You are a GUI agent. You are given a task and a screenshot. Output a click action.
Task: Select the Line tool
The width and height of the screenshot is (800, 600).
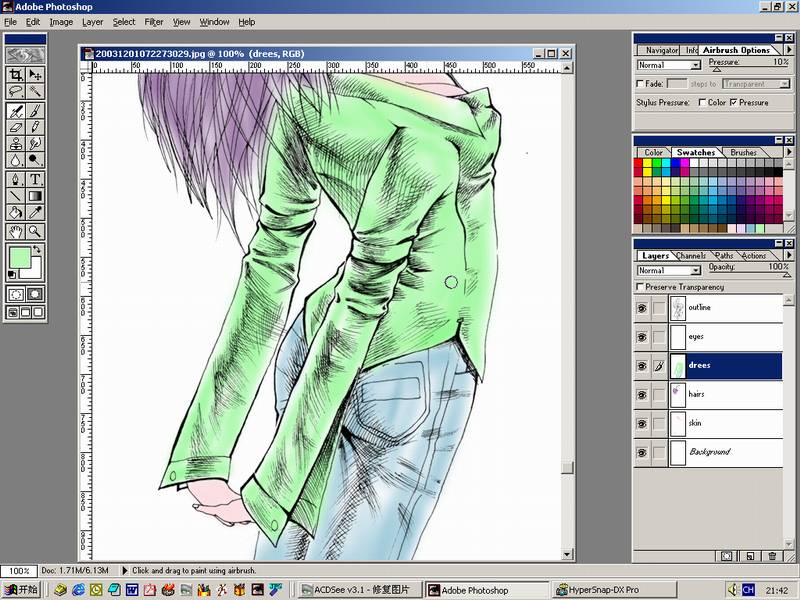click(x=16, y=195)
